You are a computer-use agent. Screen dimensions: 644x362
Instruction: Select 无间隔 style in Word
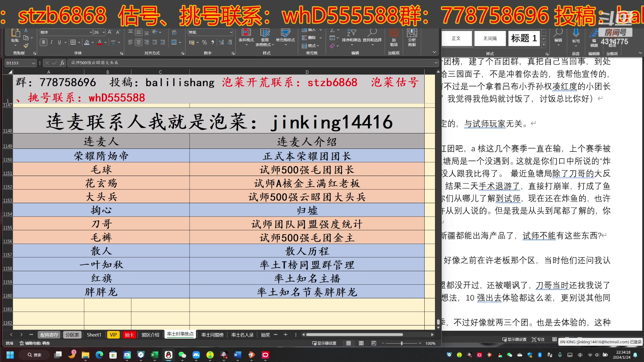[x=490, y=38]
